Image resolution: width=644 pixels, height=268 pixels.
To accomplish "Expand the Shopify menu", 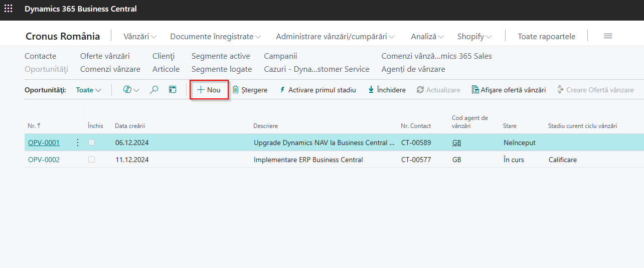I will 474,36.
